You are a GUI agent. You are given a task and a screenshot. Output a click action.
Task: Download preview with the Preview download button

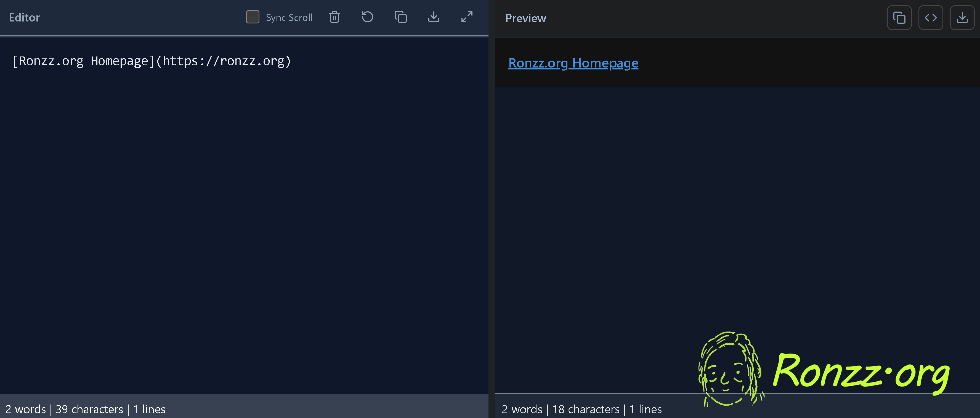(962, 18)
